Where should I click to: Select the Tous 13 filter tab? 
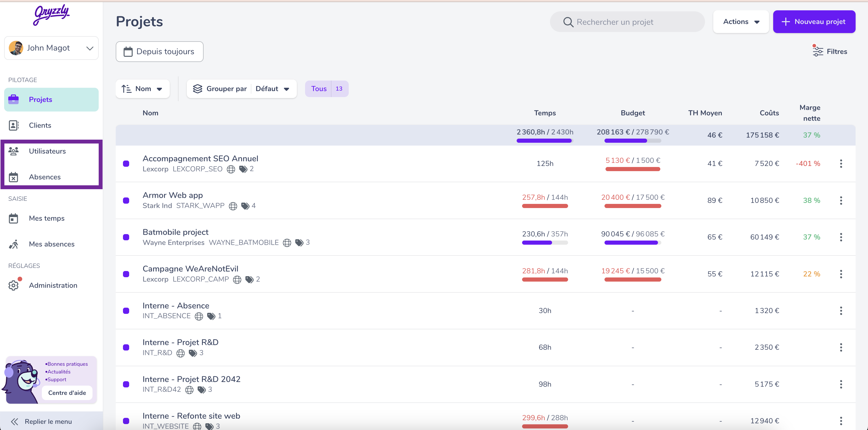click(x=327, y=89)
